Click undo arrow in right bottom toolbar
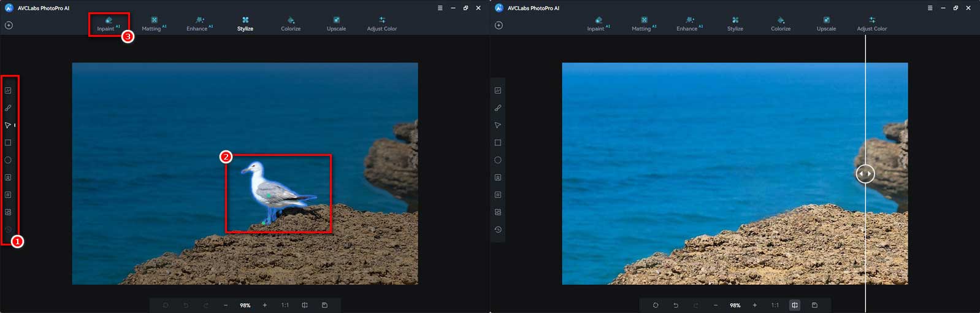 [x=676, y=305]
